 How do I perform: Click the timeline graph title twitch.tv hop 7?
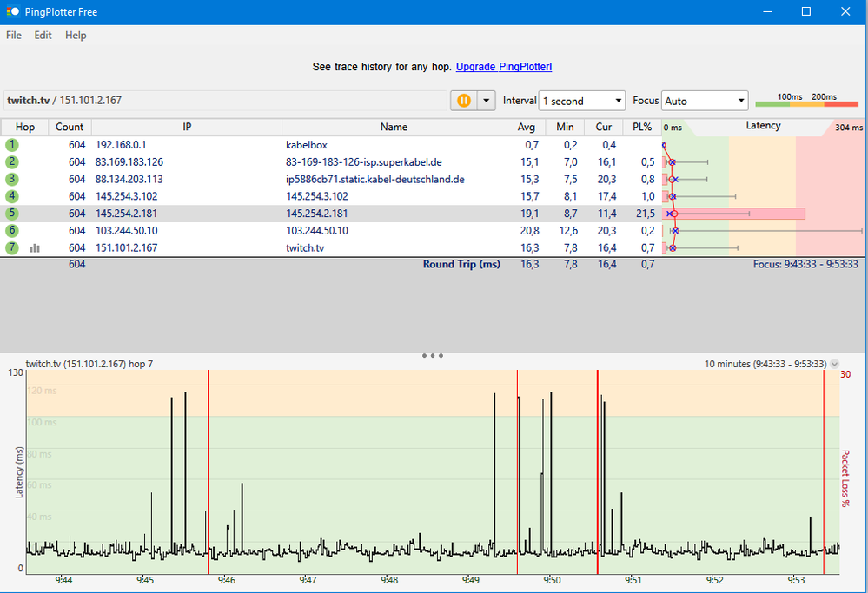pos(89,364)
